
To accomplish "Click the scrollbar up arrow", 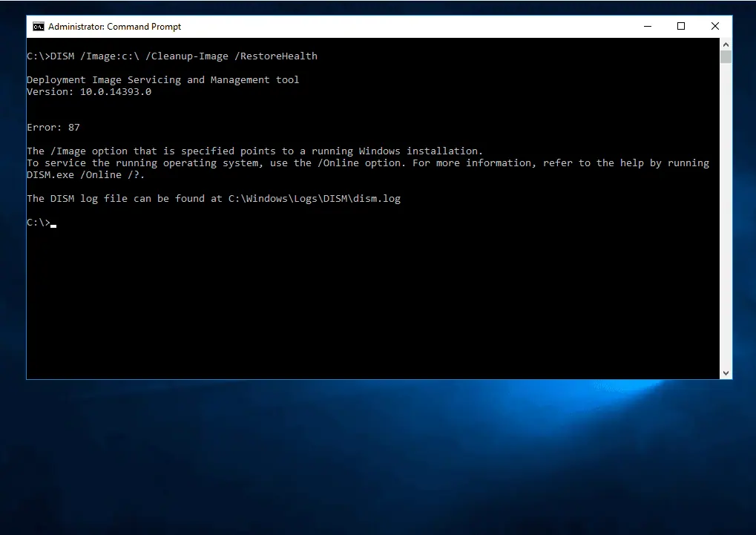I will click(x=726, y=45).
